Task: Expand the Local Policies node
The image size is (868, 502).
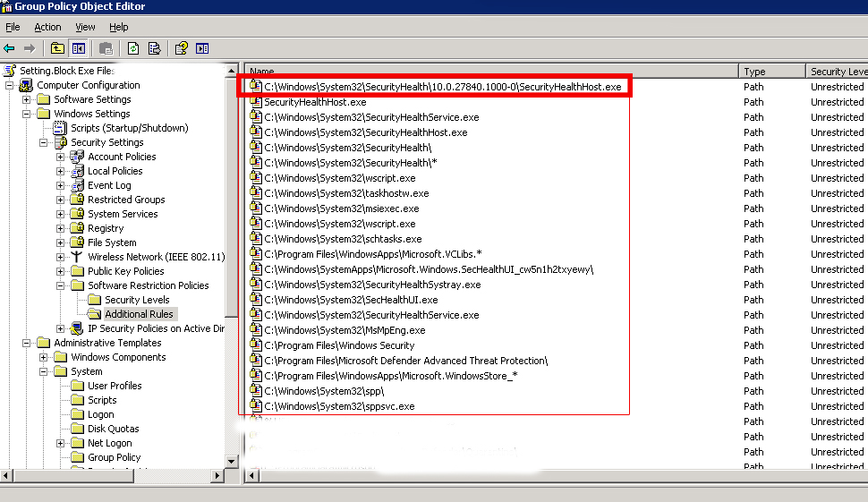Action: (x=60, y=171)
